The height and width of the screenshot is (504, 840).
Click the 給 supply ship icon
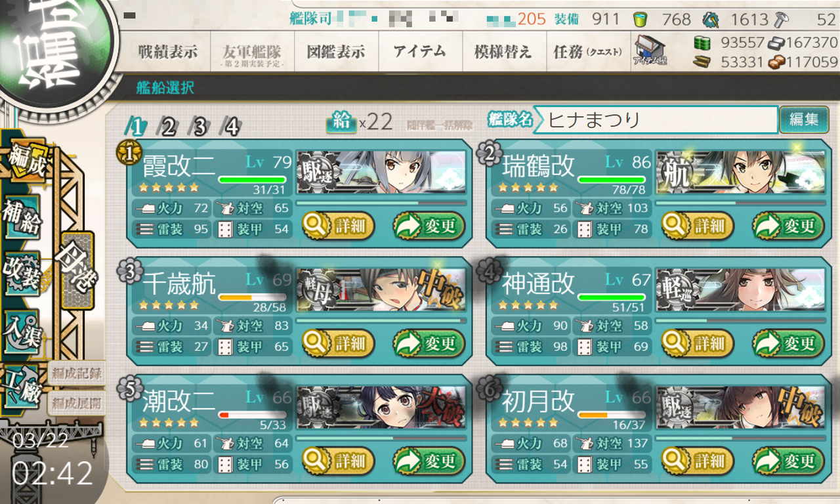coord(341,122)
